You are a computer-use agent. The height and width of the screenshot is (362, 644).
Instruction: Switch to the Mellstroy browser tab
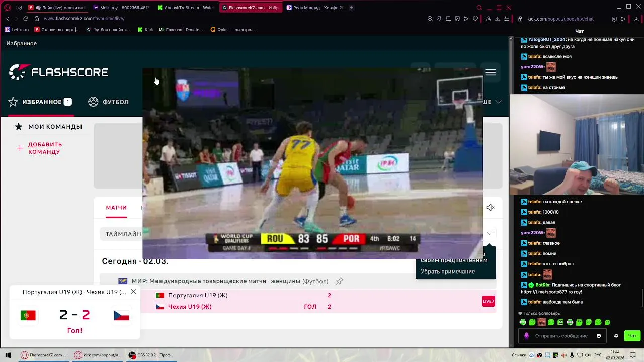[122, 8]
